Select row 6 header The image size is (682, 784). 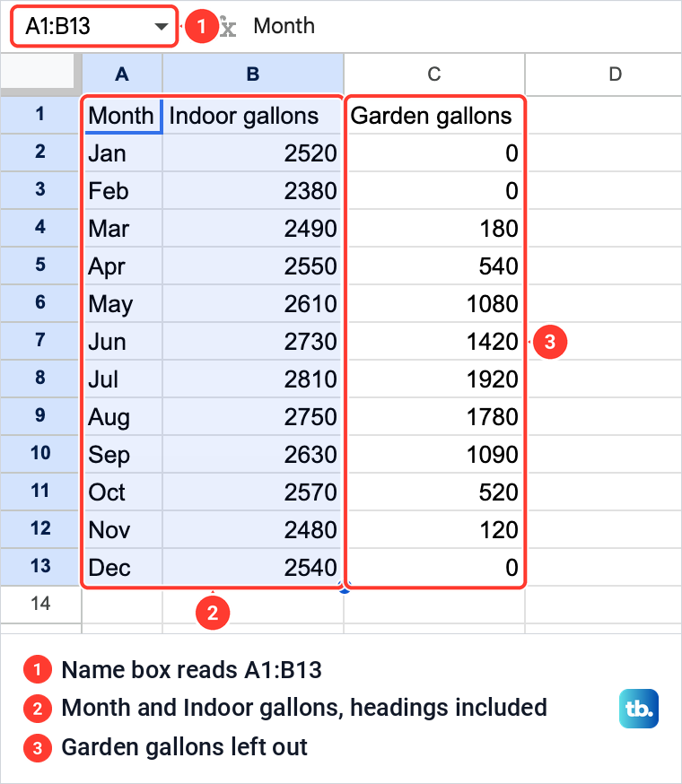[x=40, y=303]
